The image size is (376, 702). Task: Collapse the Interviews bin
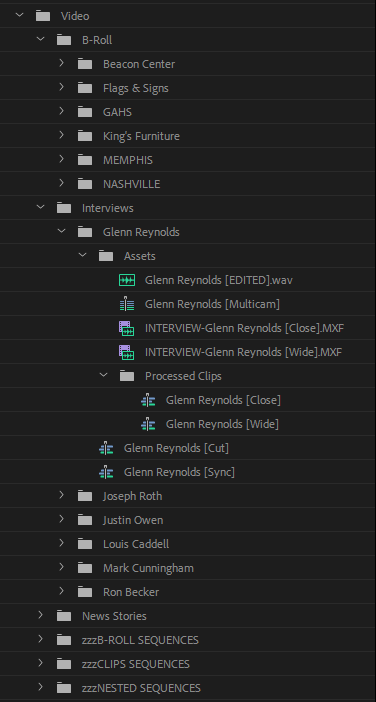[40, 207]
